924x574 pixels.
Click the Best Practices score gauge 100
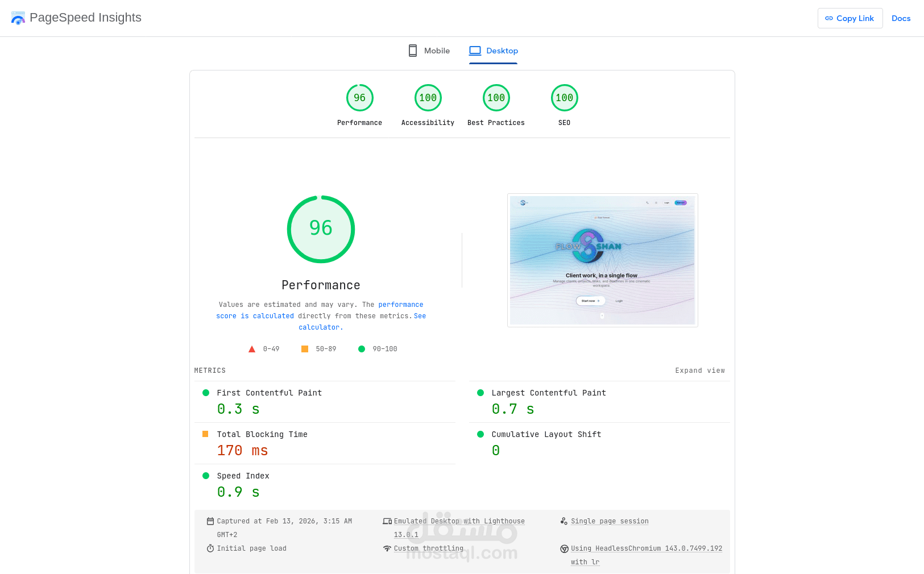[x=496, y=98]
